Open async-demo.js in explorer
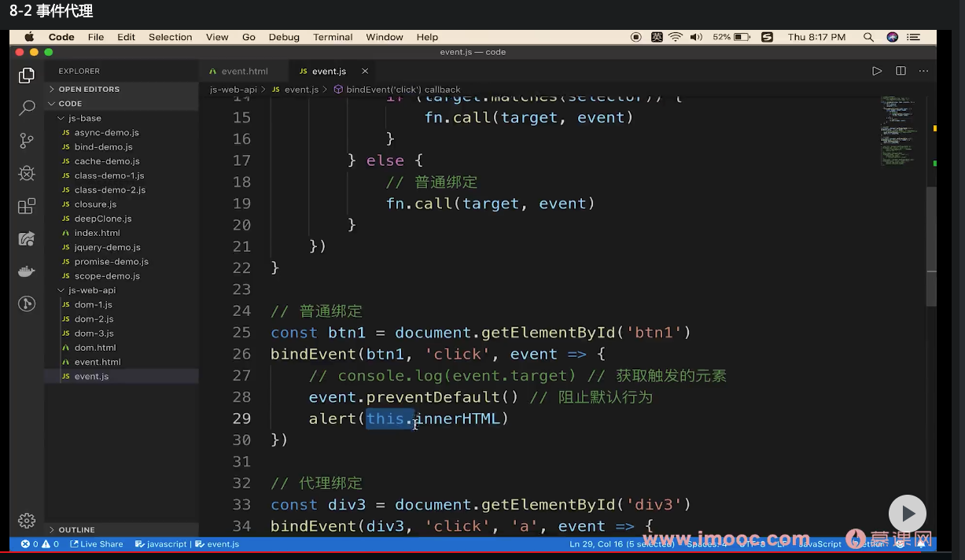The image size is (965, 560). click(107, 132)
